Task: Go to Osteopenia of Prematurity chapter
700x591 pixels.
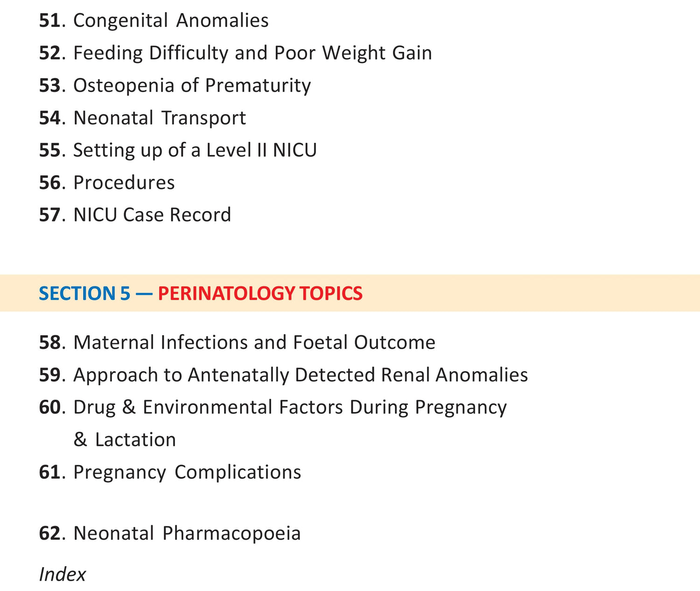Action: tap(192, 85)
